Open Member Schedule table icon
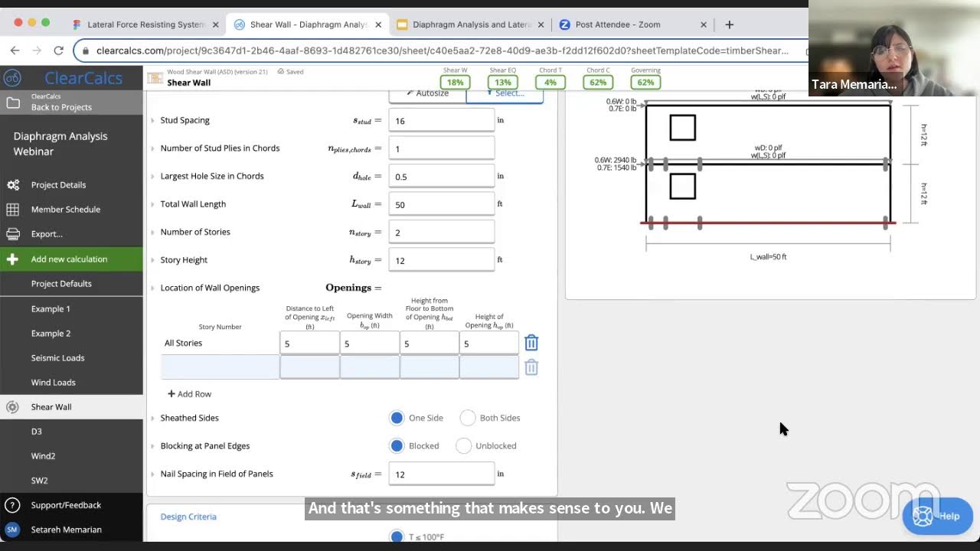Viewport: 980px width, 551px height. 13,210
